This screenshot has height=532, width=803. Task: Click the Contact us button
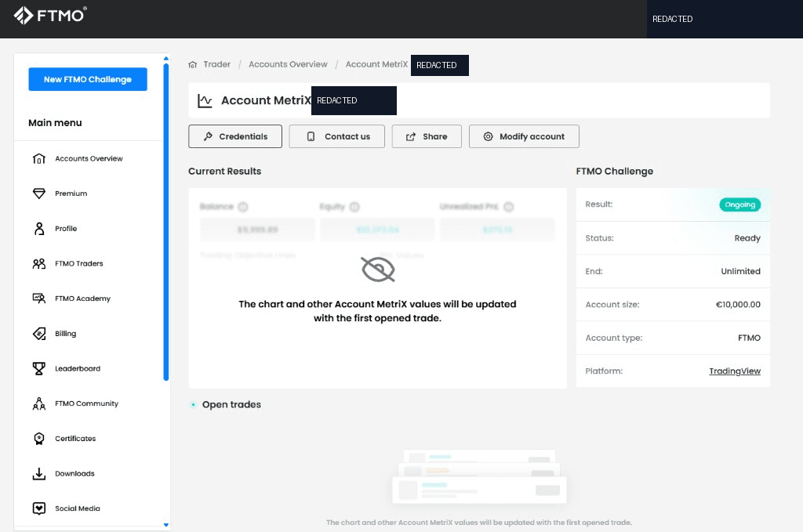click(336, 136)
